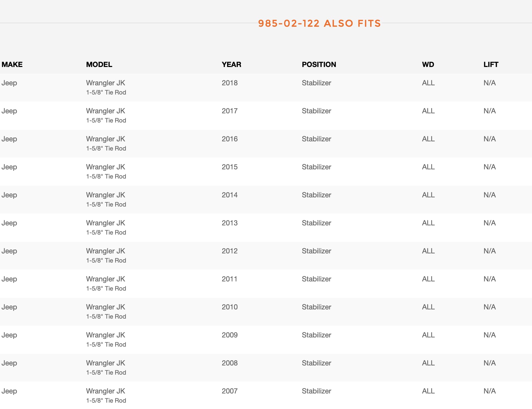Select the 2007 year cell

(230, 391)
